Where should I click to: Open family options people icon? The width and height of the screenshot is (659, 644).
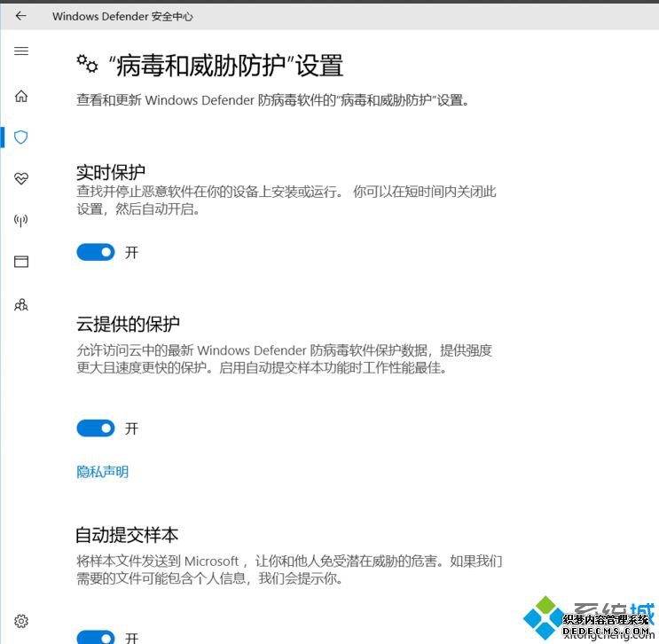pos(21,304)
